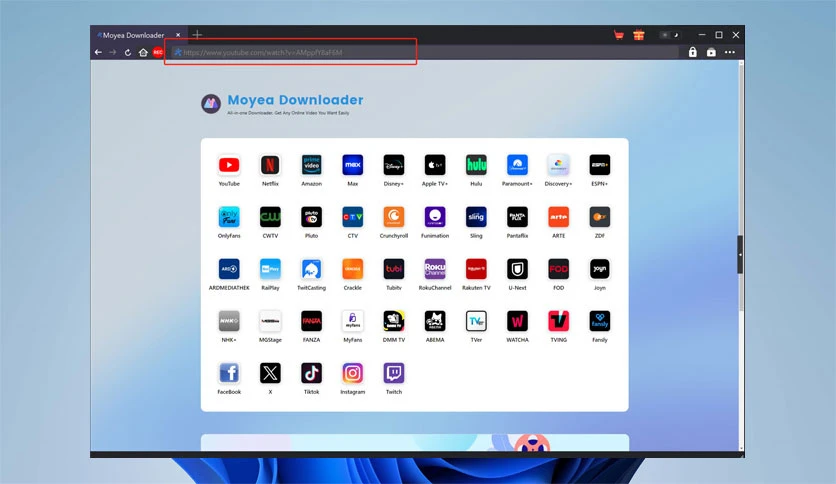
Task: Return to the home page
Action: click(x=143, y=52)
